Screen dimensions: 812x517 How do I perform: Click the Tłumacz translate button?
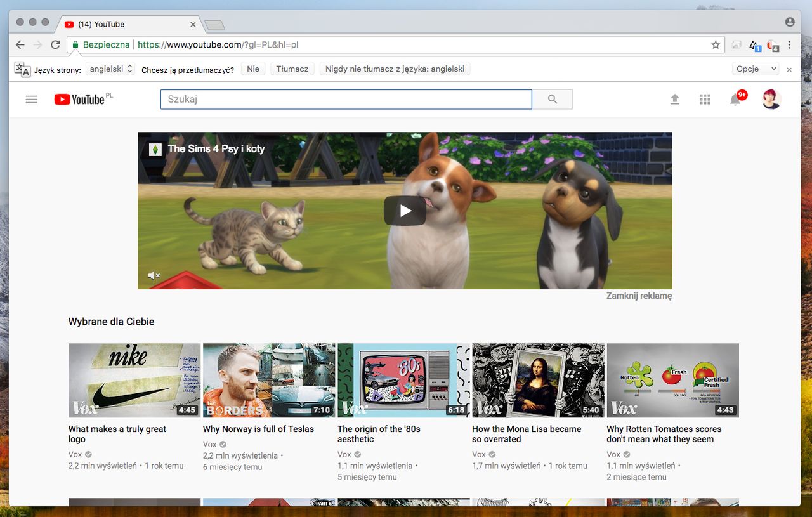point(292,69)
